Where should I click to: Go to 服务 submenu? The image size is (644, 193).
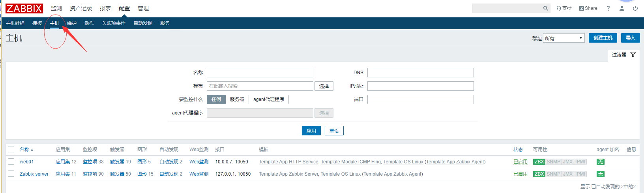click(x=165, y=23)
